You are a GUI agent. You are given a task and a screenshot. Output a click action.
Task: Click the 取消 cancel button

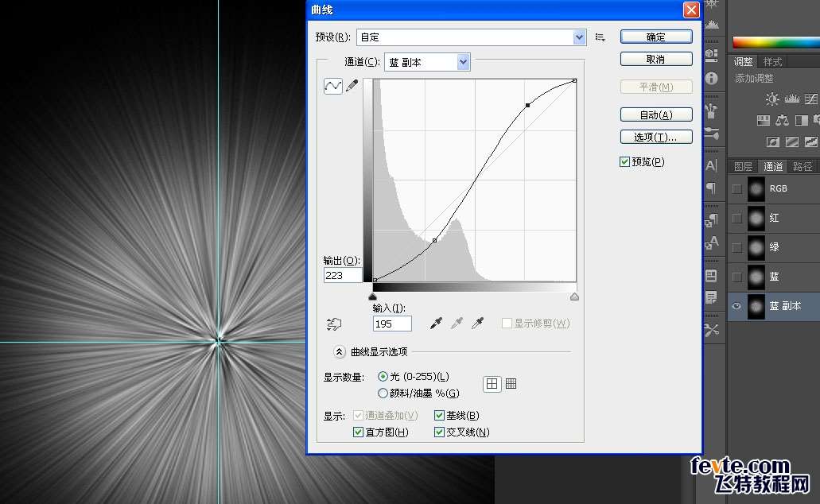point(656,59)
